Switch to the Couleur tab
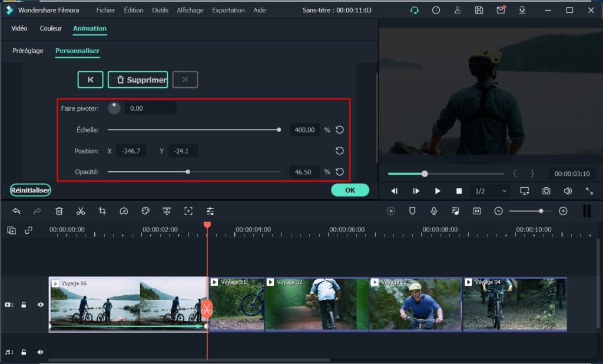Viewport: 603px width, 364px height. tap(51, 28)
